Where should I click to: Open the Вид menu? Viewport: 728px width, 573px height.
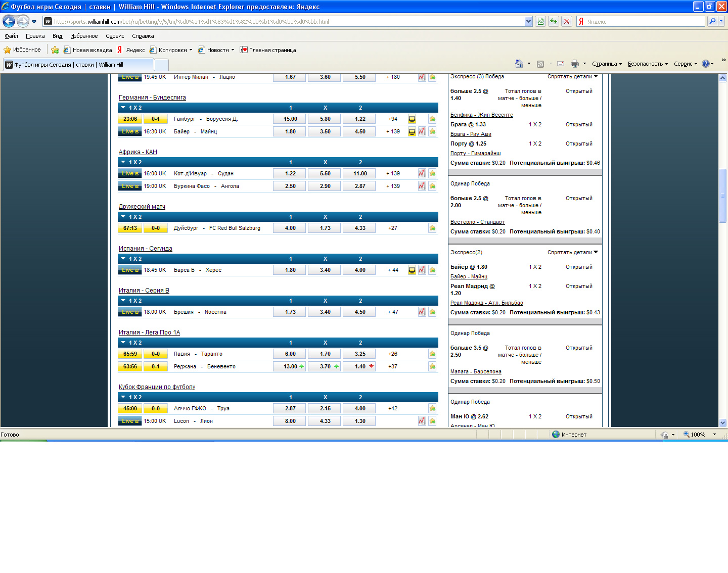click(57, 36)
